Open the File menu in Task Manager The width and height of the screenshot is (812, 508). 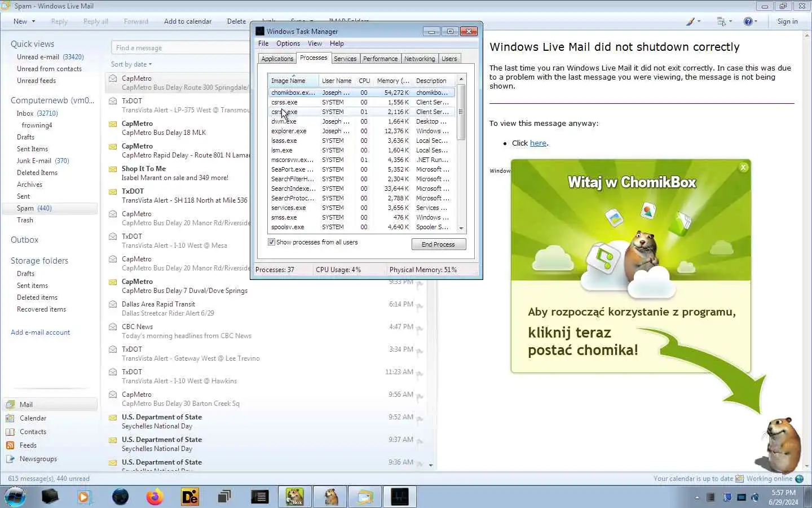pos(263,43)
